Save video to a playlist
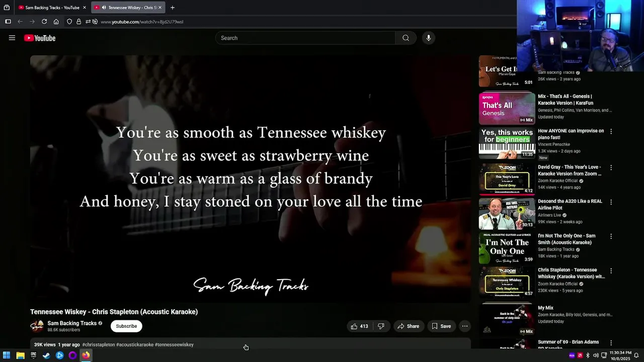The image size is (644, 362). [441, 326]
